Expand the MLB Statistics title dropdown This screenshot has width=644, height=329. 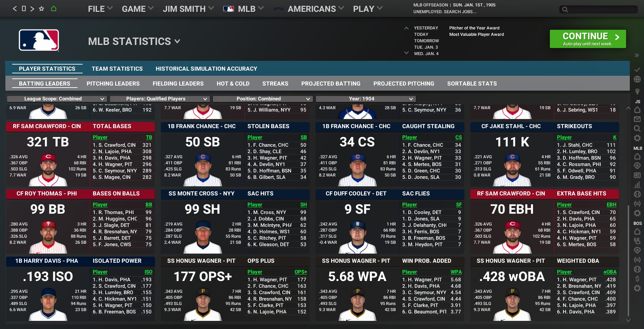(177, 42)
